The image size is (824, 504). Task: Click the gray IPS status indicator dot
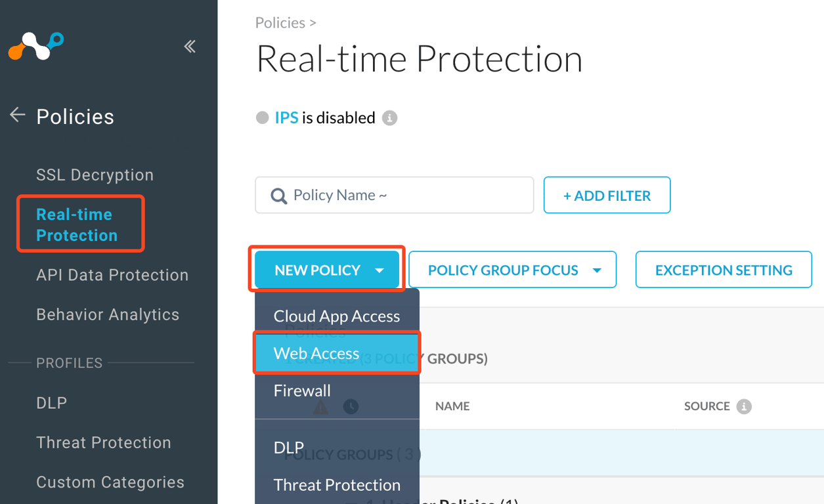coord(263,118)
